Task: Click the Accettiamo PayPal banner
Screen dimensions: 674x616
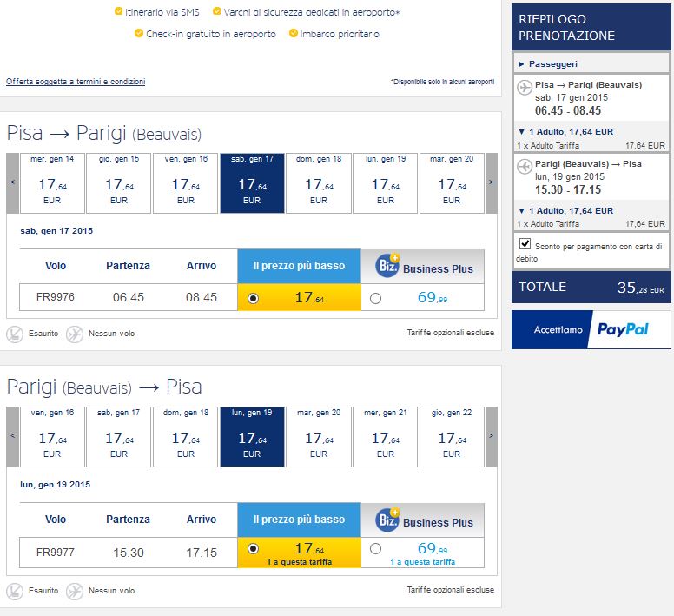Action: [591, 329]
